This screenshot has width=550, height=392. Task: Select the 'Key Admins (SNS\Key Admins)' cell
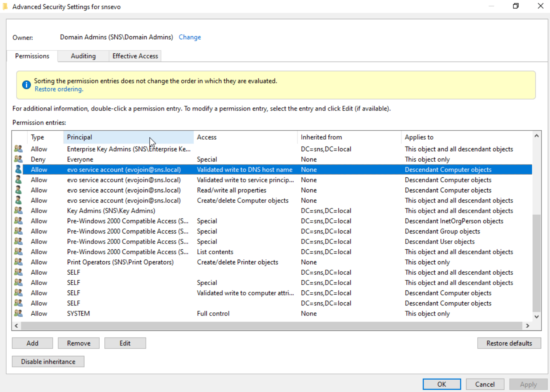pos(111,211)
